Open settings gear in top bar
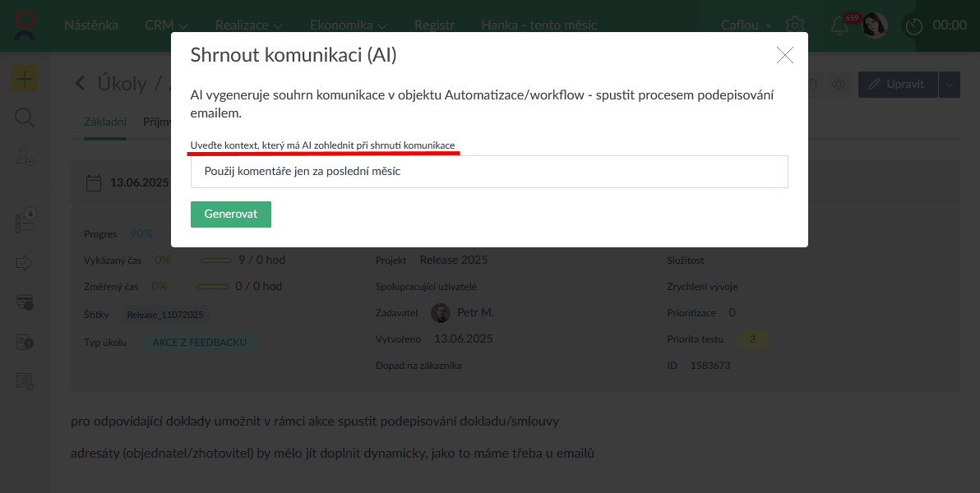980x493 pixels. (794, 25)
